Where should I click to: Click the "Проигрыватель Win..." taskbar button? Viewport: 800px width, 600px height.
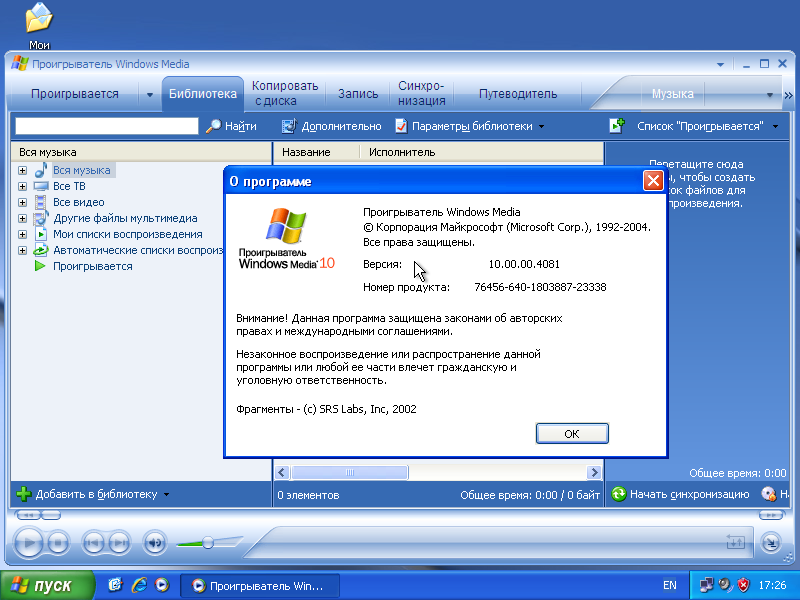point(260,585)
